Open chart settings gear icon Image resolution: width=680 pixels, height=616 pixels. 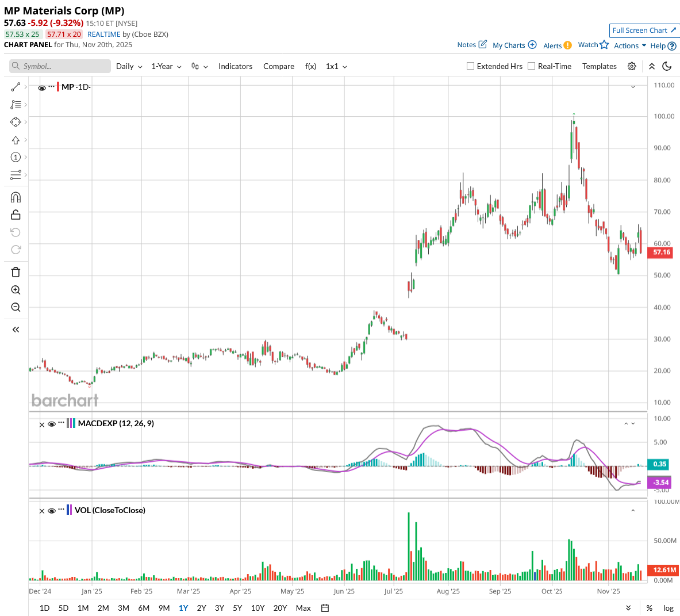coord(632,66)
